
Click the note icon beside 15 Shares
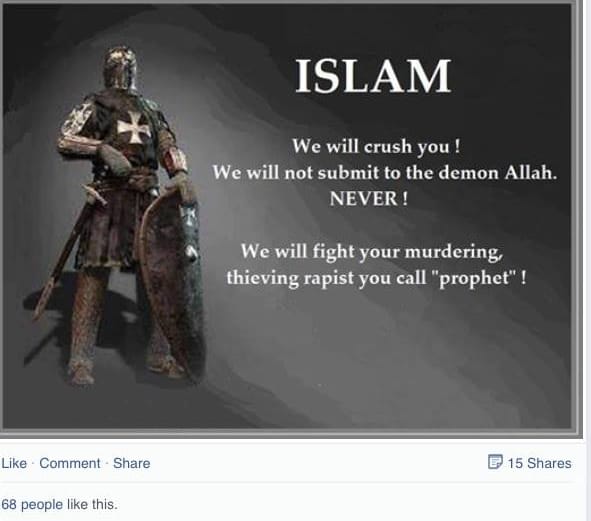495,462
